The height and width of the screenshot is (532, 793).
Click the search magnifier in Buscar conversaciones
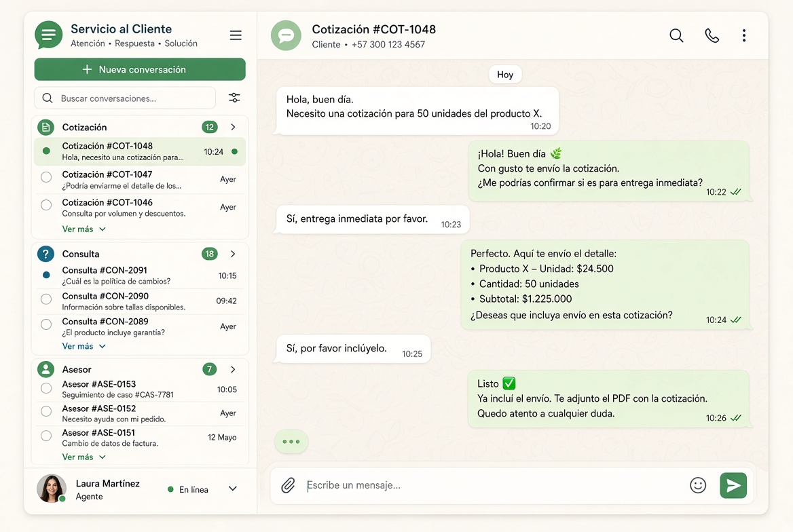[x=48, y=98]
